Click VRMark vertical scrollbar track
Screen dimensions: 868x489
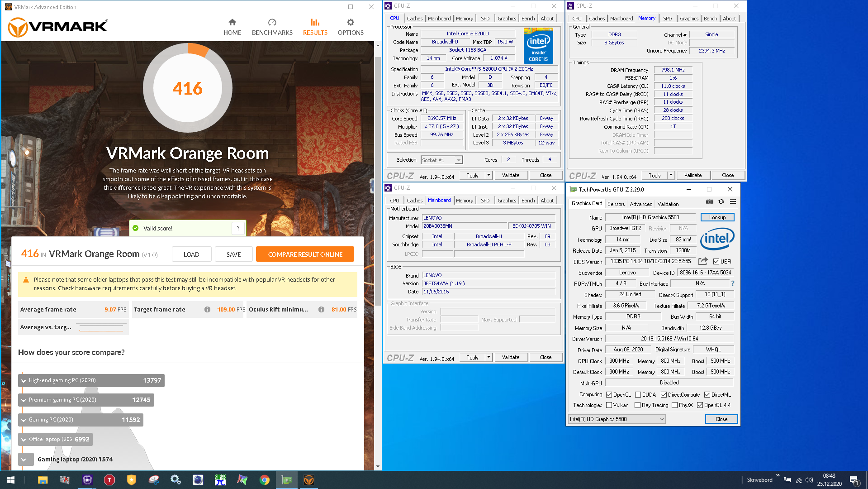[x=378, y=384]
